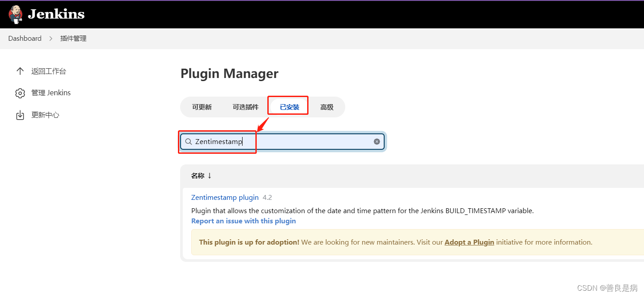The width and height of the screenshot is (644, 296).
Task: Open 管理 Jenkins sidebar link
Action: (51, 93)
